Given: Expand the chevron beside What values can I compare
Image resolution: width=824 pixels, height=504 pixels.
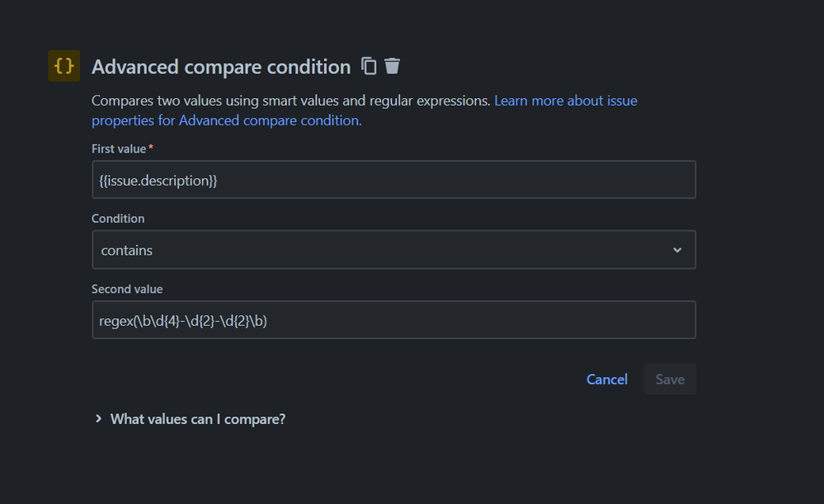Looking at the screenshot, I should [x=98, y=419].
